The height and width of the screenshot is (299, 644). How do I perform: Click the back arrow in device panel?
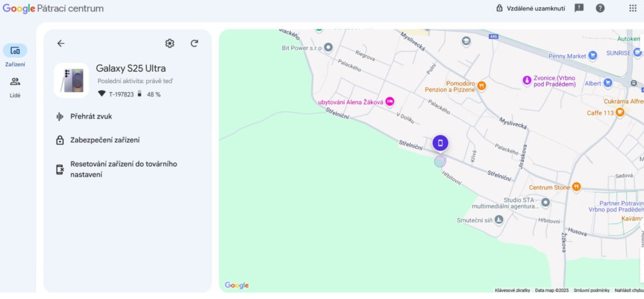pos(61,43)
